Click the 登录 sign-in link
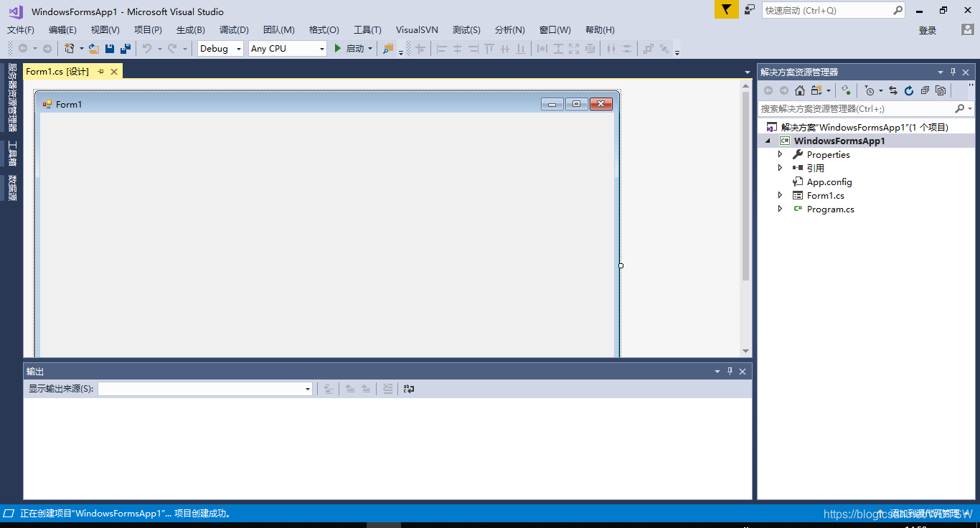The image size is (980, 528). click(928, 30)
